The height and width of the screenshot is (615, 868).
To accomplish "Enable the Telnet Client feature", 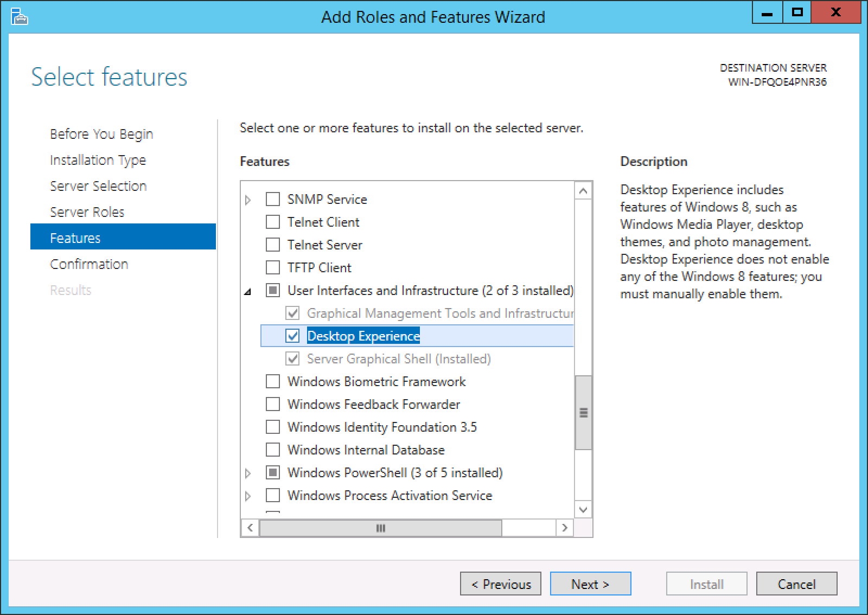I will click(x=273, y=222).
